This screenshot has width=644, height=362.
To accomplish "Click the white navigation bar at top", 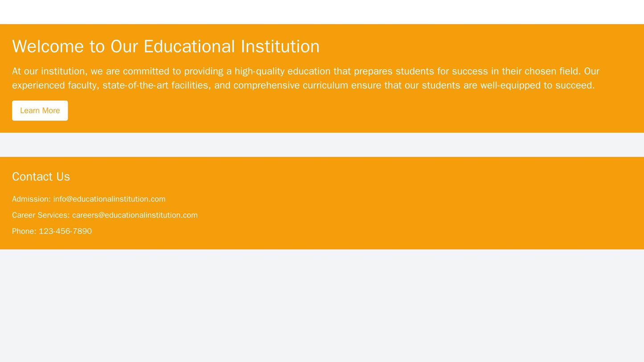I will tap(322, 11).
